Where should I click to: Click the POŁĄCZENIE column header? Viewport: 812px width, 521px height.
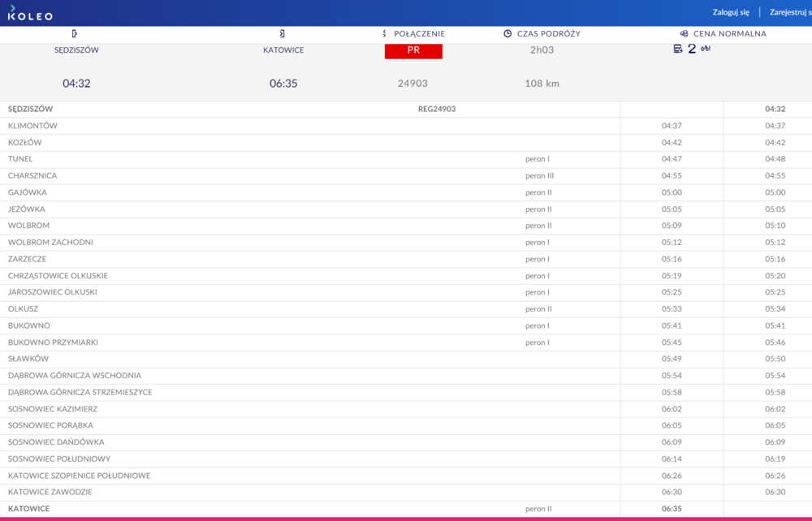point(420,33)
